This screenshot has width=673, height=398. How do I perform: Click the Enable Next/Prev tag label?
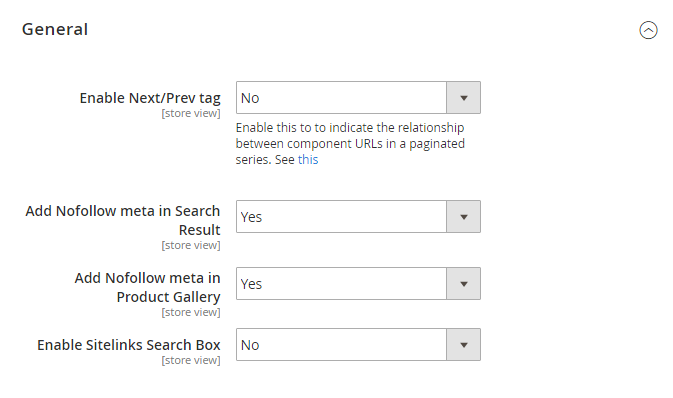coord(150,98)
